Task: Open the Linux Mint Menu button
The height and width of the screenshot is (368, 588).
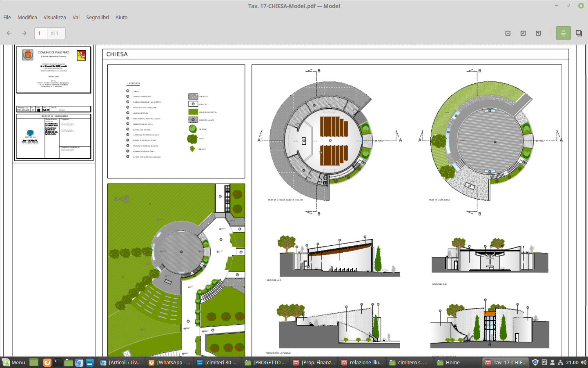Action: point(13,362)
